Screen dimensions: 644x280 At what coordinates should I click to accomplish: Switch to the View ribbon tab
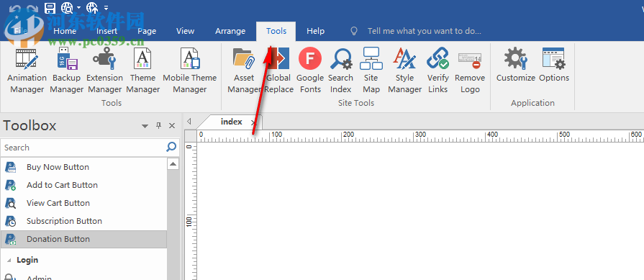pyautogui.click(x=185, y=31)
